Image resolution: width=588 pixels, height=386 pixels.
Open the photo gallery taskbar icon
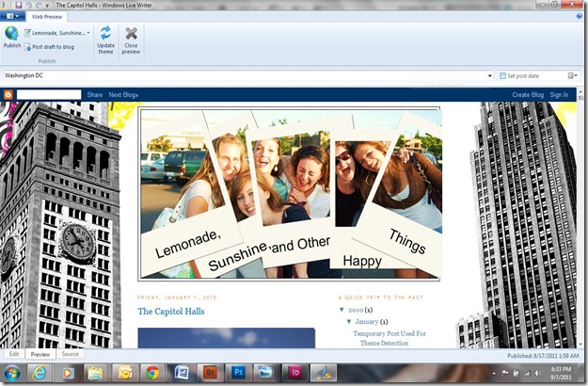coord(266,373)
